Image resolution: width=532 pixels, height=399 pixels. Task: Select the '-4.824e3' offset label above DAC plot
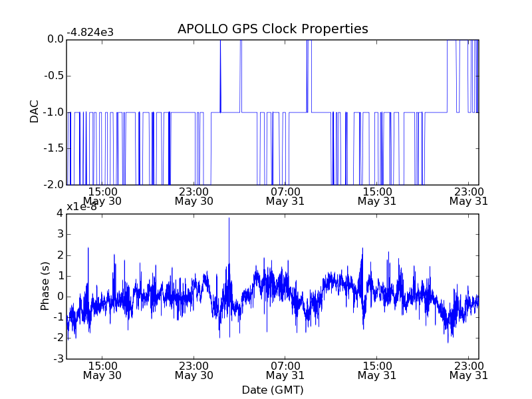click(x=90, y=33)
